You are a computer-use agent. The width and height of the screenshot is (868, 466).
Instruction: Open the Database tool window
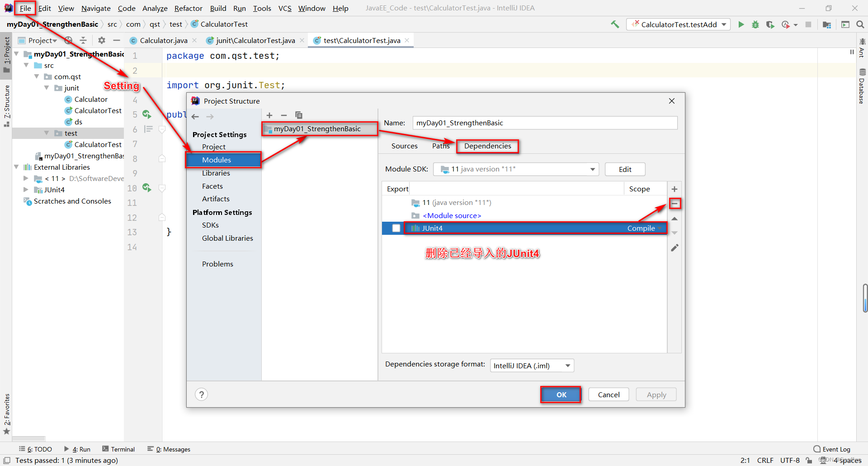pyautogui.click(x=862, y=86)
